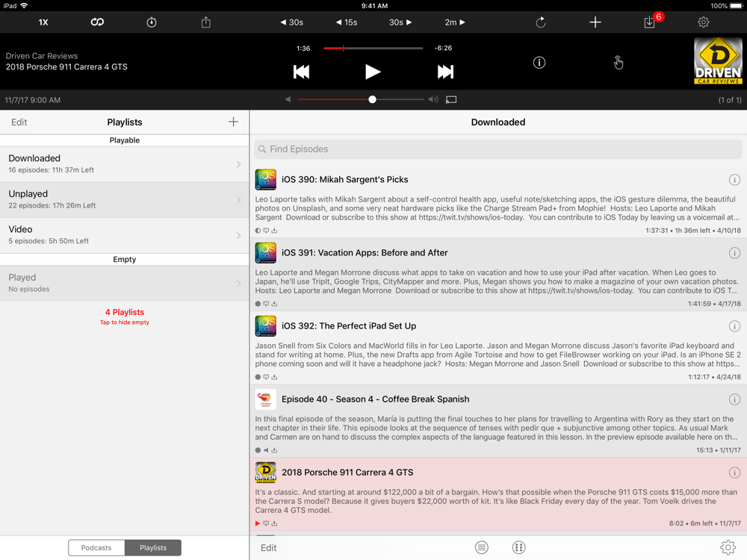Skip forward 30 seconds
The image size is (747, 560).
(x=400, y=22)
